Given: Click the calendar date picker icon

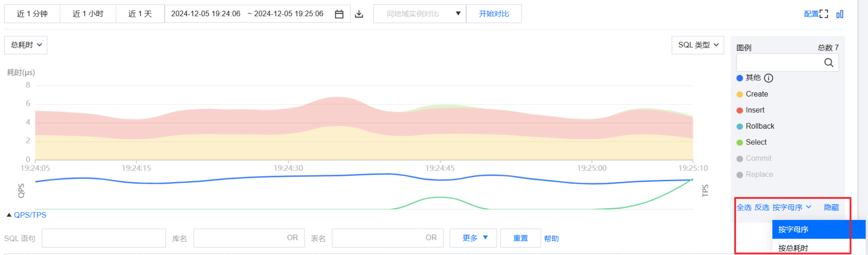Looking at the screenshot, I should [339, 14].
